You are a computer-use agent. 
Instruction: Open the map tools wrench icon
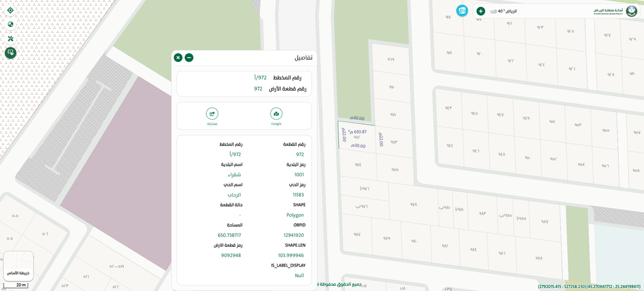click(11, 38)
